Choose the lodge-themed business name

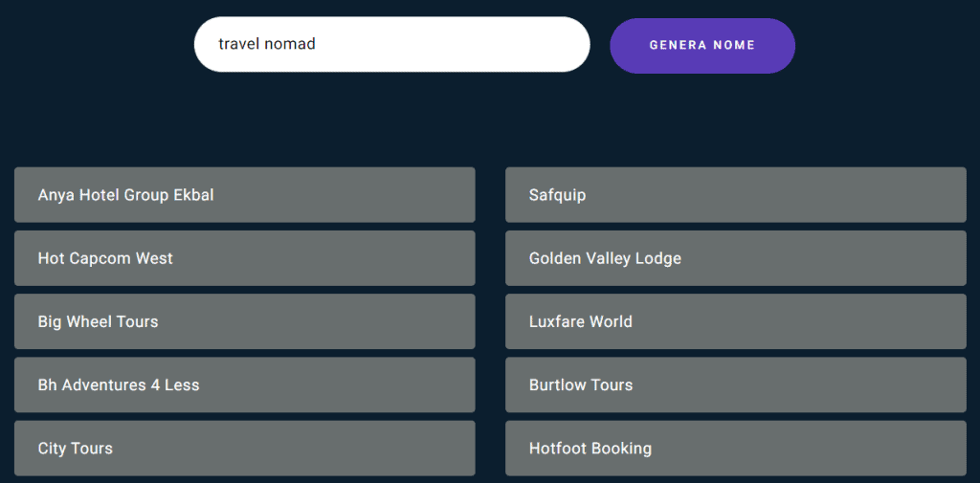[x=735, y=258]
